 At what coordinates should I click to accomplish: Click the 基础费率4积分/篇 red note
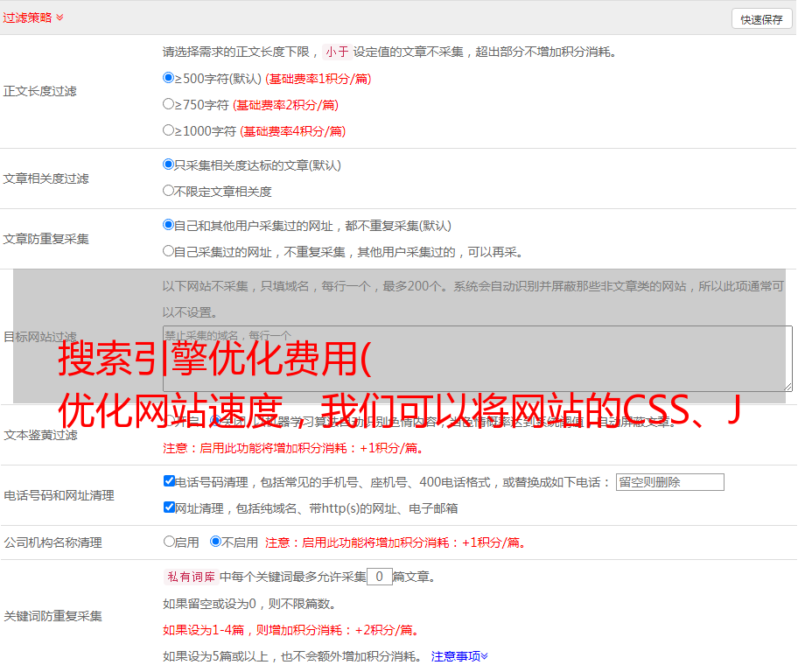293,131
